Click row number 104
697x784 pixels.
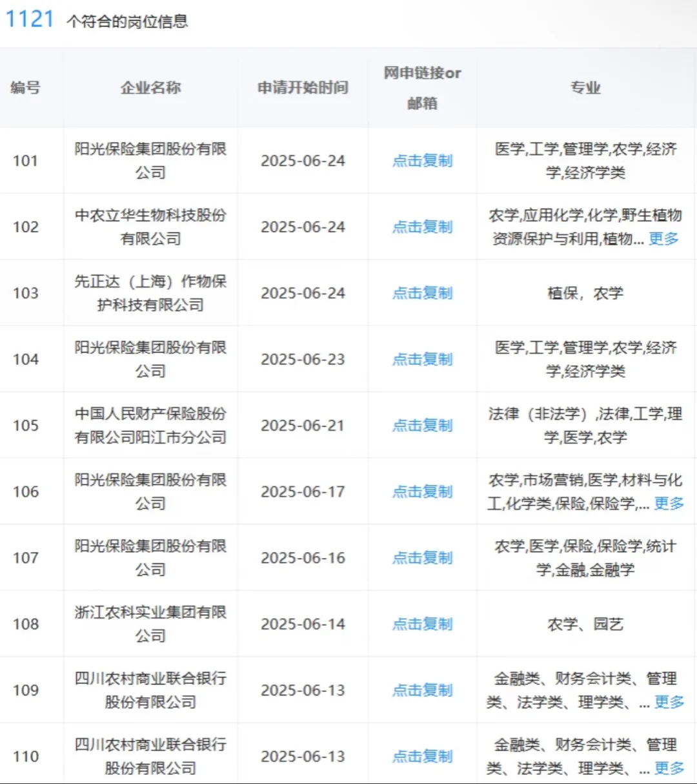[x=26, y=360]
